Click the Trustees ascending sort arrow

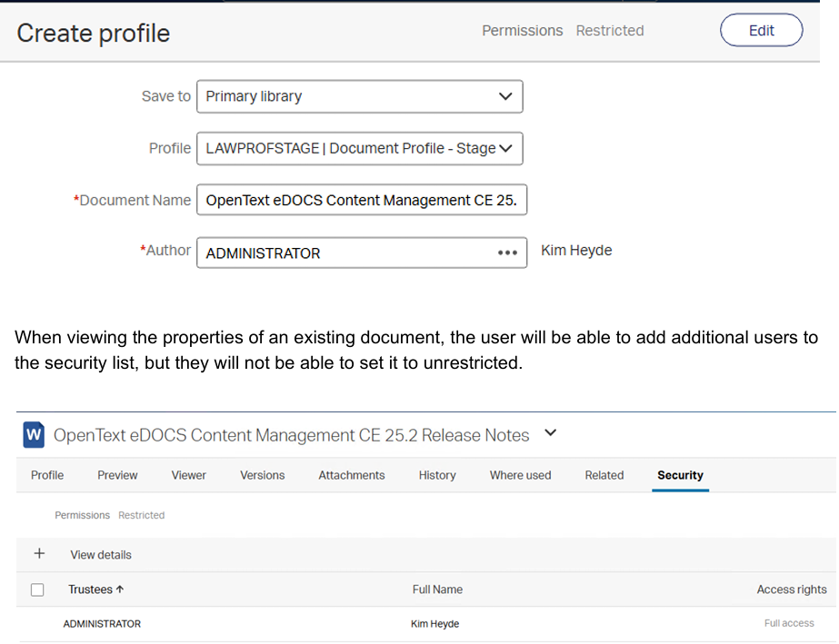120,590
